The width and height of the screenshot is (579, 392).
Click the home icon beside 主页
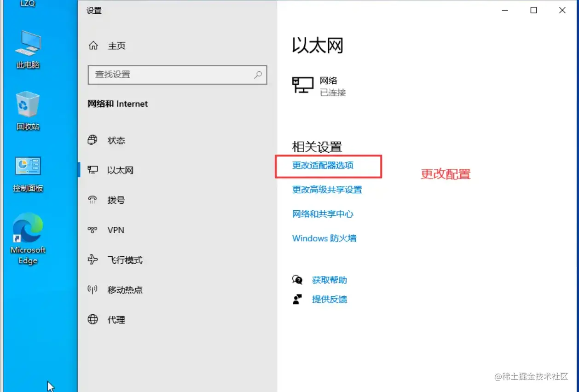point(93,46)
